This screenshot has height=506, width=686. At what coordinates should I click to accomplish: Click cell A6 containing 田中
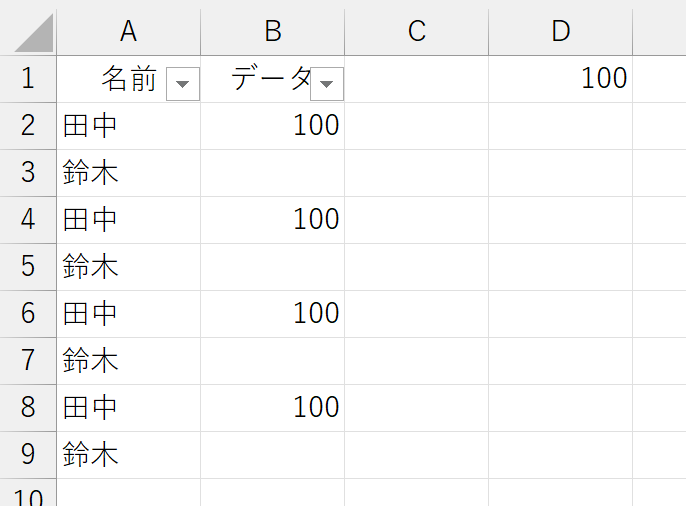129,314
